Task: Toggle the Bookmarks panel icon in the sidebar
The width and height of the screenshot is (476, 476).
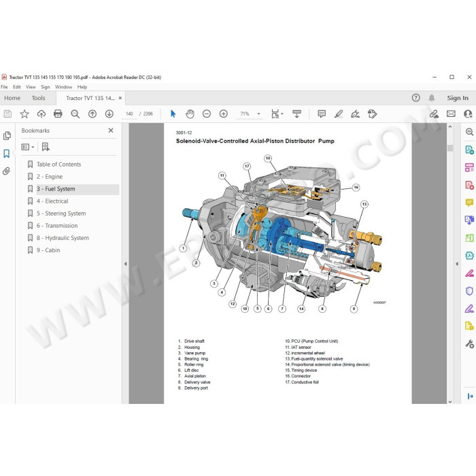Action: point(7,153)
